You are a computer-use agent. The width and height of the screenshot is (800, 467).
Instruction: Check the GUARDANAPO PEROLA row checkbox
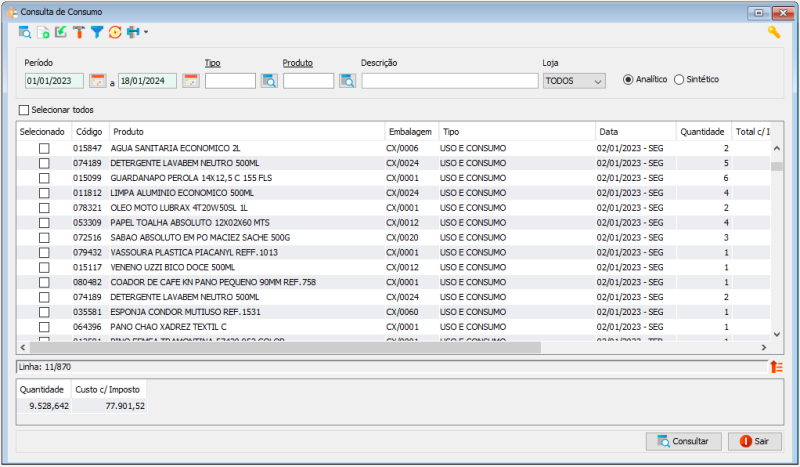point(44,178)
